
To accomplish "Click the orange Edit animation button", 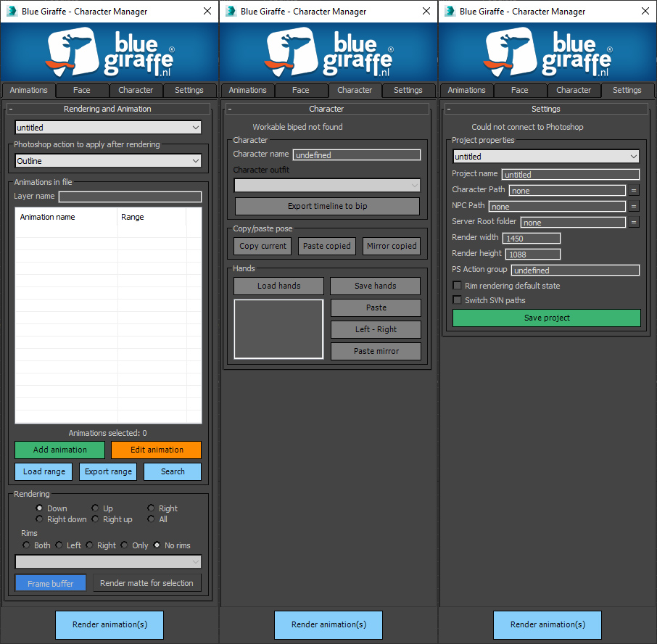I will tap(156, 450).
